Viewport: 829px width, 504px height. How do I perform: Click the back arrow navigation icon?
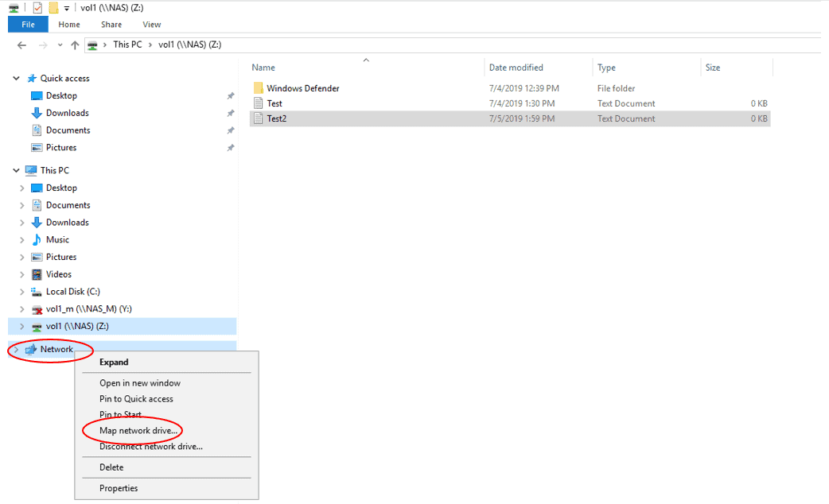22,45
